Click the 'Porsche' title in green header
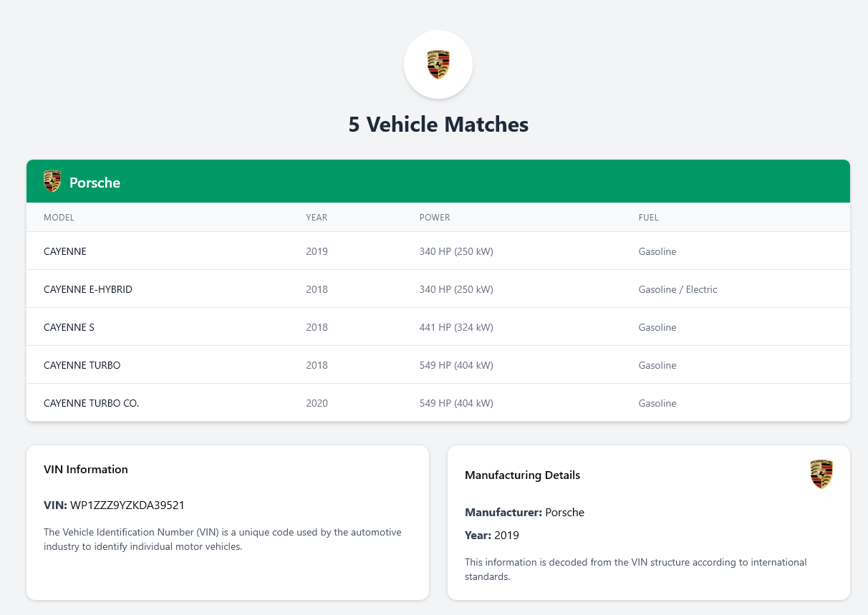The width and height of the screenshot is (868, 615). coord(95,183)
